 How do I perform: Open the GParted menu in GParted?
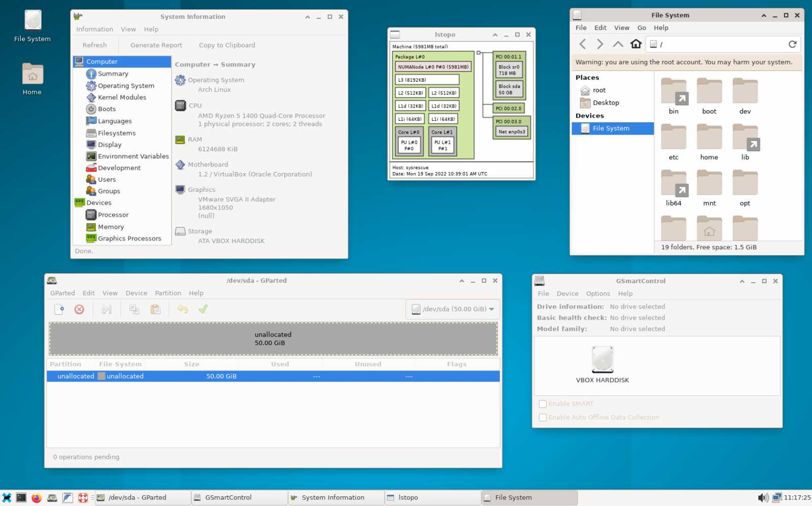click(62, 293)
